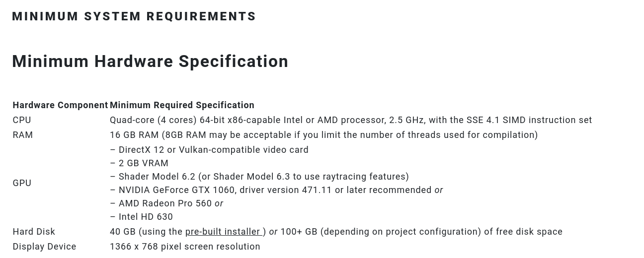Image resolution: width=644 pixels, height=258 pixels.
Task: Click the DirectX 12 or Vulkan line
Action: (x=209, y=150)
